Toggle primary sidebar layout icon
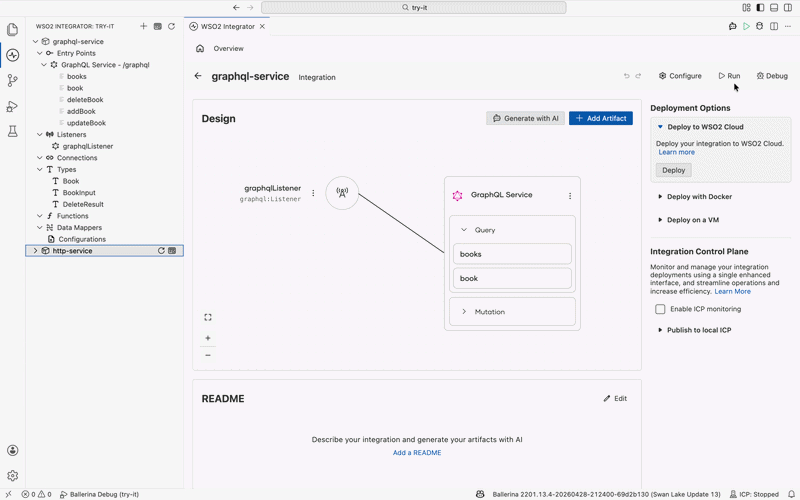This screenshot has height=500, width=800. [760, 7]
